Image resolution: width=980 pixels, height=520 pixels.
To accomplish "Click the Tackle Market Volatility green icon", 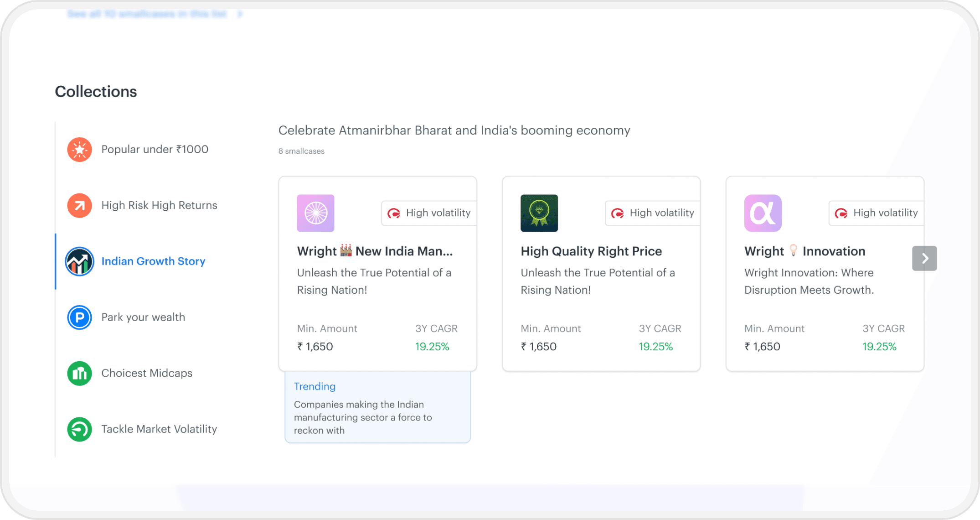I will point(79,429).
